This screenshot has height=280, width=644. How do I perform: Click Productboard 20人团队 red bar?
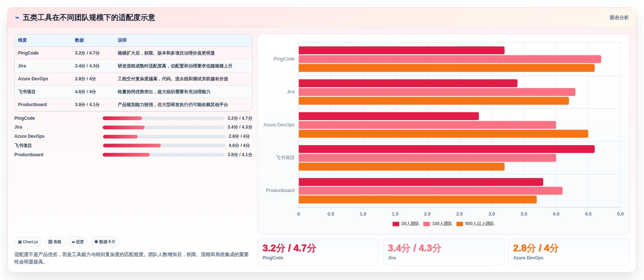421,182
